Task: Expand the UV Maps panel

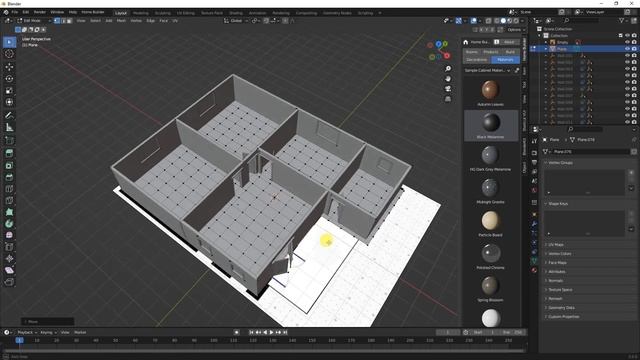Action: tap(556, 244)
